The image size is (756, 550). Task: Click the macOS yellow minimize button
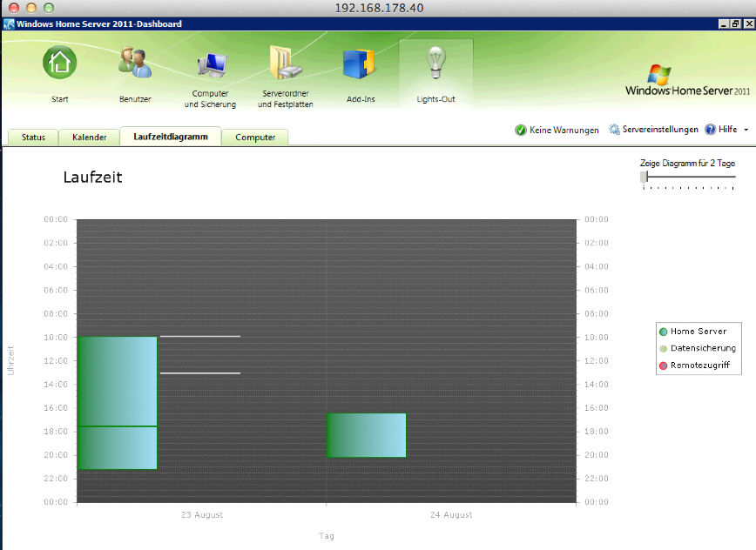point(31,8)
